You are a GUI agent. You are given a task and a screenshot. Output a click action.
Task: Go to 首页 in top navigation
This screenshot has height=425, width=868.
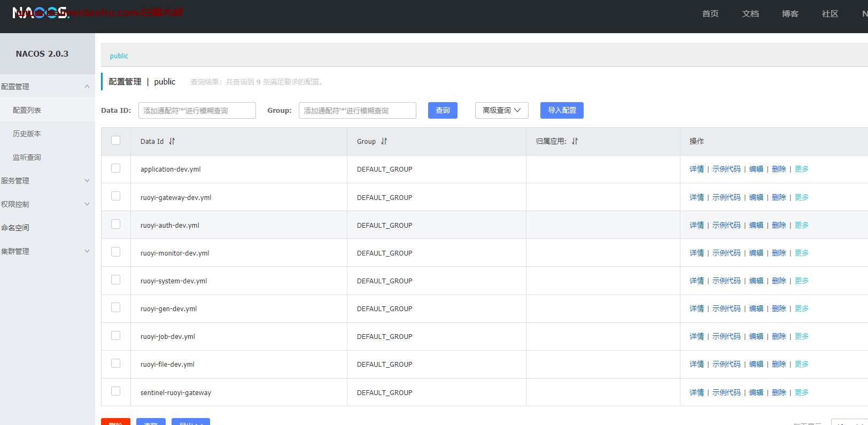tap(710, 13)
